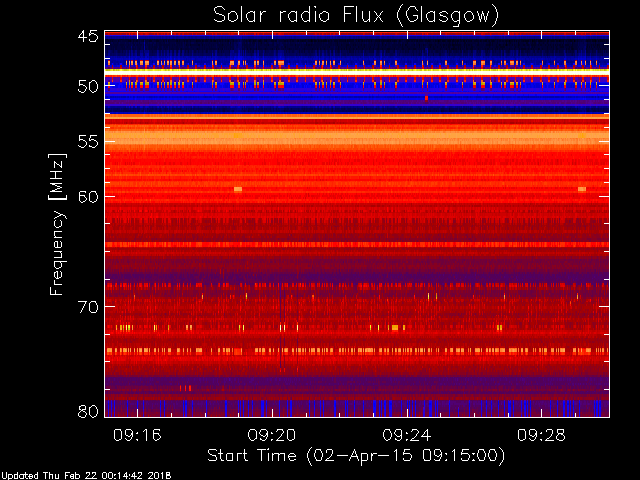Select the 'Start Time (02-Apr-15 09:15:00)' label
Screen dimensions: 640x480
pyautogui.click(x=356, y=456)
